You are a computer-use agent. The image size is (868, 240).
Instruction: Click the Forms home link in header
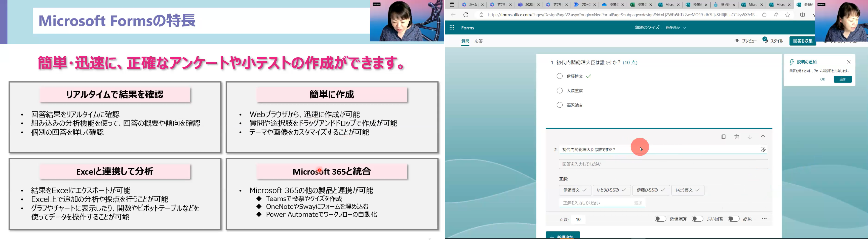tap(468, 28)
